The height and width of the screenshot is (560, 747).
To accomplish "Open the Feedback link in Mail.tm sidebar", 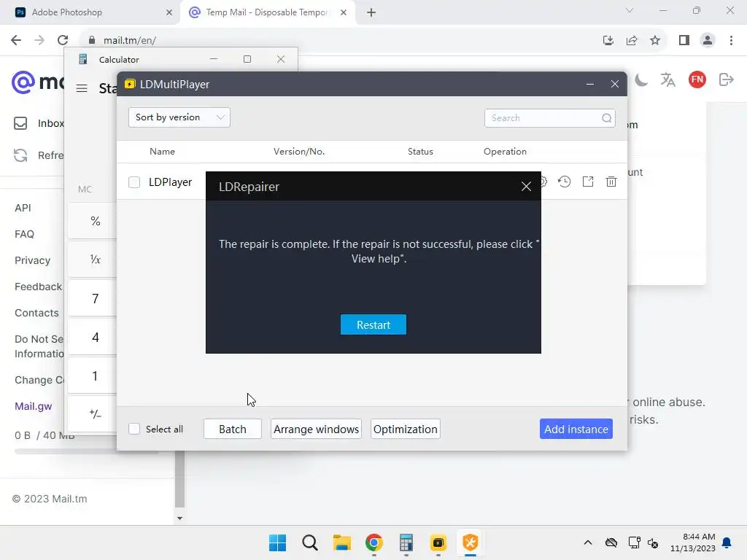I will click(38, 287).
